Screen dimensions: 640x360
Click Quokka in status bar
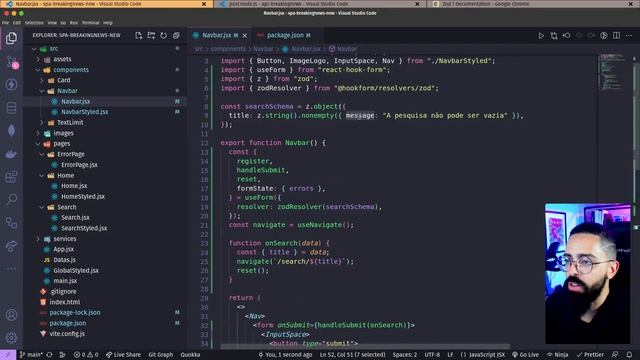pyautogui.click(x=190, y=355)
